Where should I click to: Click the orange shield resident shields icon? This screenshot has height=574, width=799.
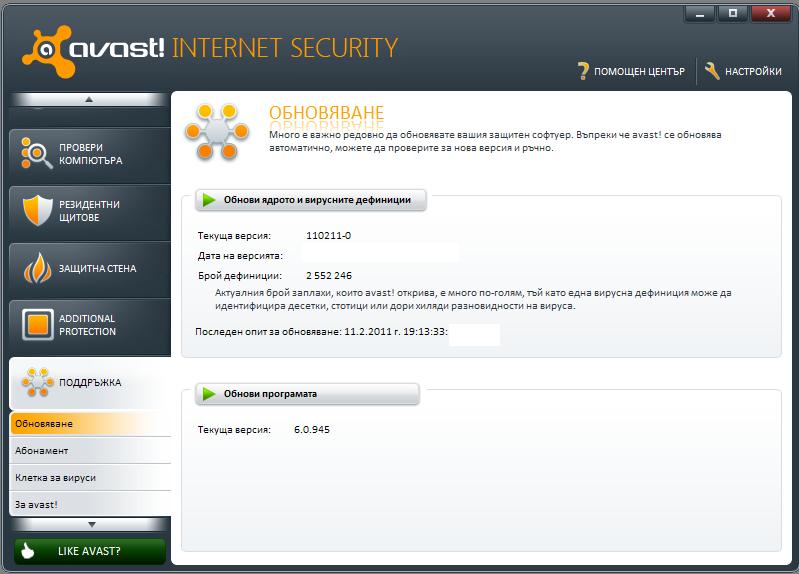click(x=37, y=211)
